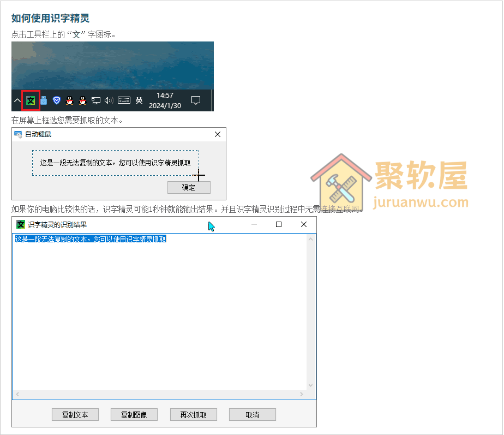Click 取消 to dismiss the result window
The image size is (504, 435).
tap(252, 414)
